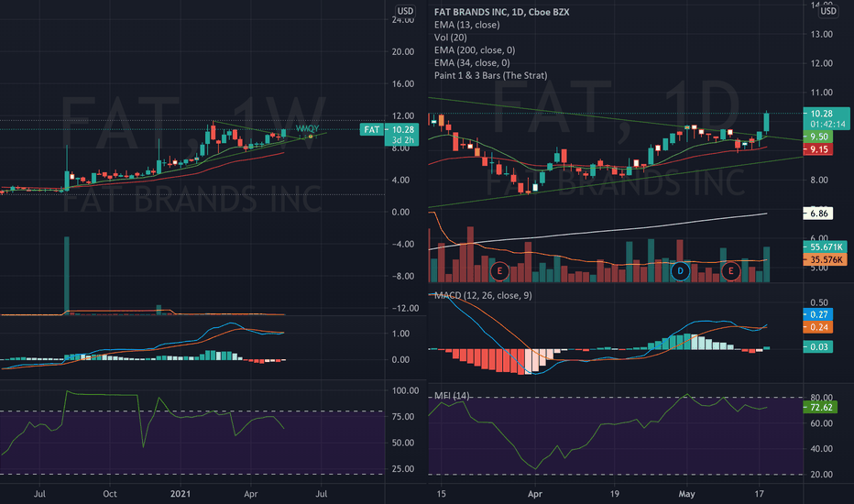Click the latest green candle on the daily chart

click(767, 122)
